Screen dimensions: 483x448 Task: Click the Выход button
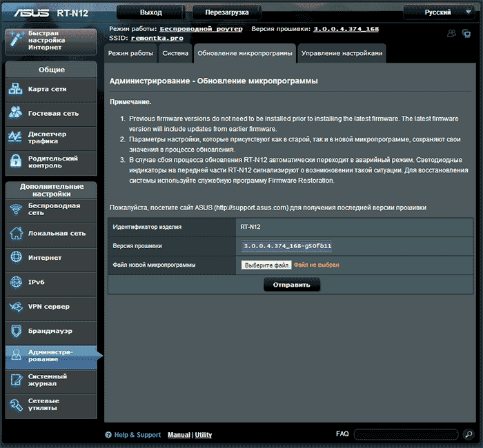click(x=150, y=12)
